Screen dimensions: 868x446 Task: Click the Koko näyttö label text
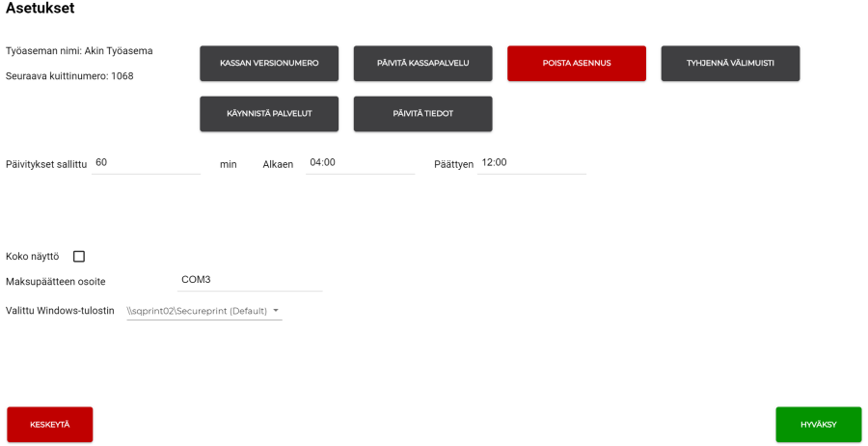pos(33,257)
